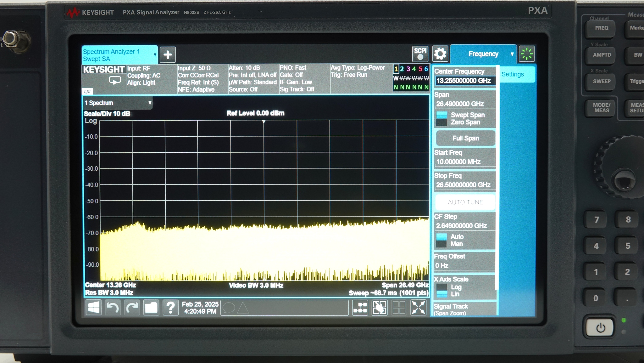Open PNO Fast gate settings block

(304, 79)
